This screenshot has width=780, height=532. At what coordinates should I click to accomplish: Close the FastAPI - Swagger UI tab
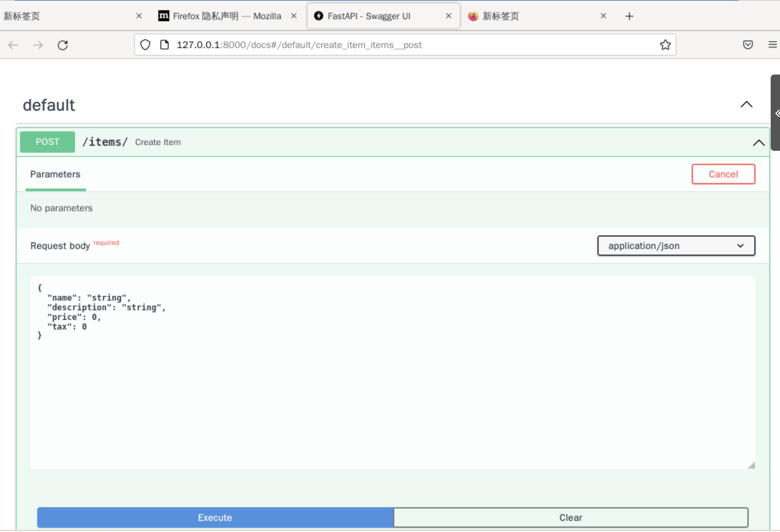point(449,16)
